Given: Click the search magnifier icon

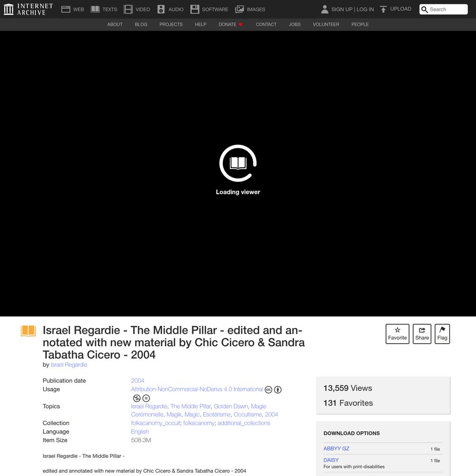Looking at the screenshot, I should pos(425,10).
